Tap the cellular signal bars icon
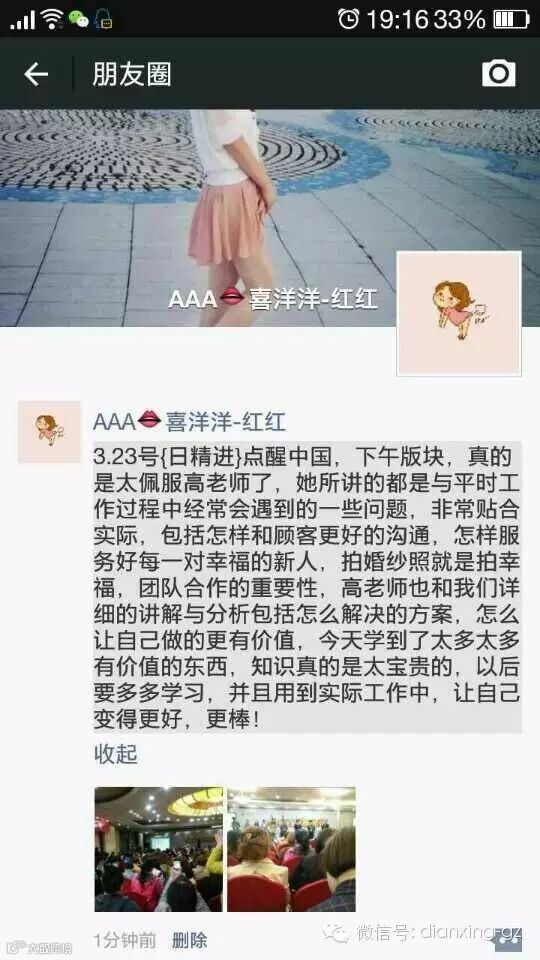This screenshot has height=960, width=540. [23, 21]
